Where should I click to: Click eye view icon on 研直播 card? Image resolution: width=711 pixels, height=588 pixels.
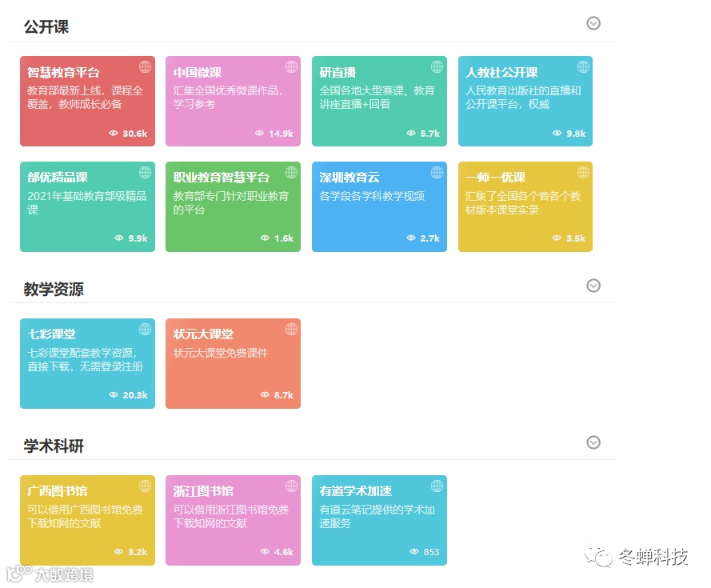click(x=411, y=133)
